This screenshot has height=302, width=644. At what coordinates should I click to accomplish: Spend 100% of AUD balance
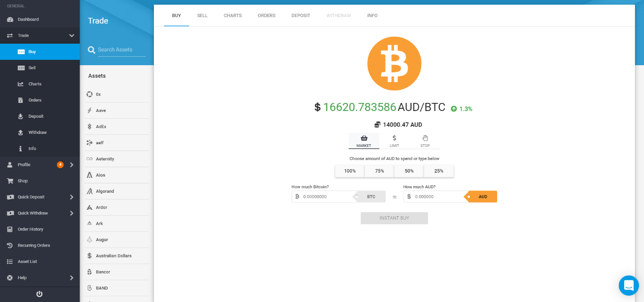click(x=350, y=171)
